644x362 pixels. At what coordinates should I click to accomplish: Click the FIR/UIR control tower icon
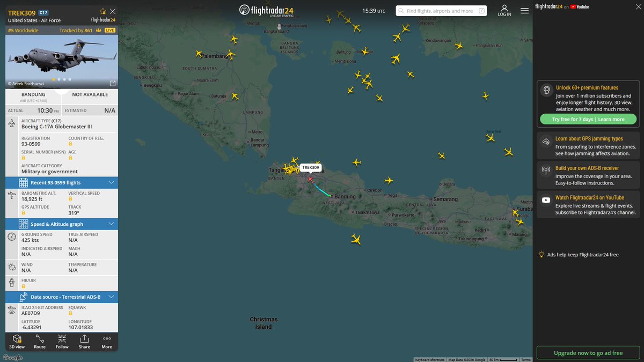[12, 282]
